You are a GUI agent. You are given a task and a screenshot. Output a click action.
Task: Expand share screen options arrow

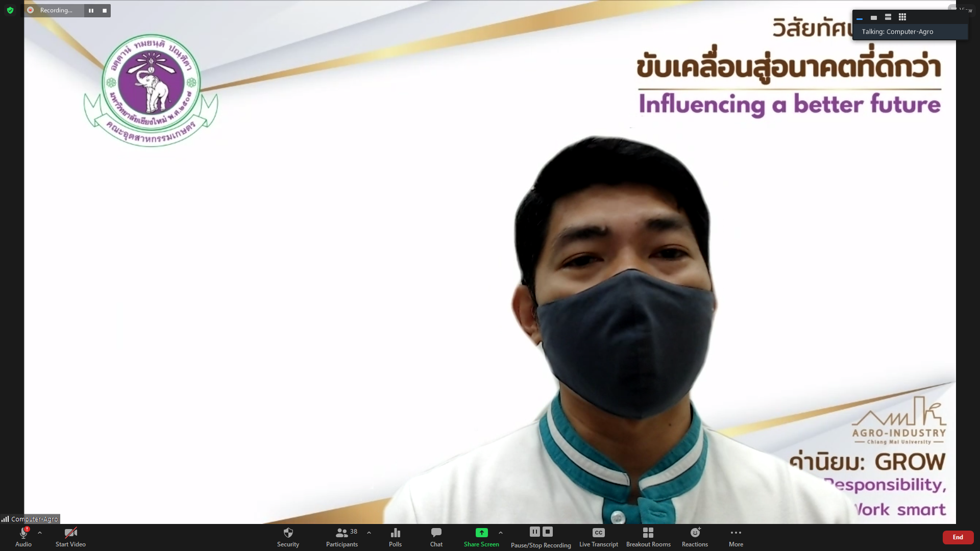[501, 533]
